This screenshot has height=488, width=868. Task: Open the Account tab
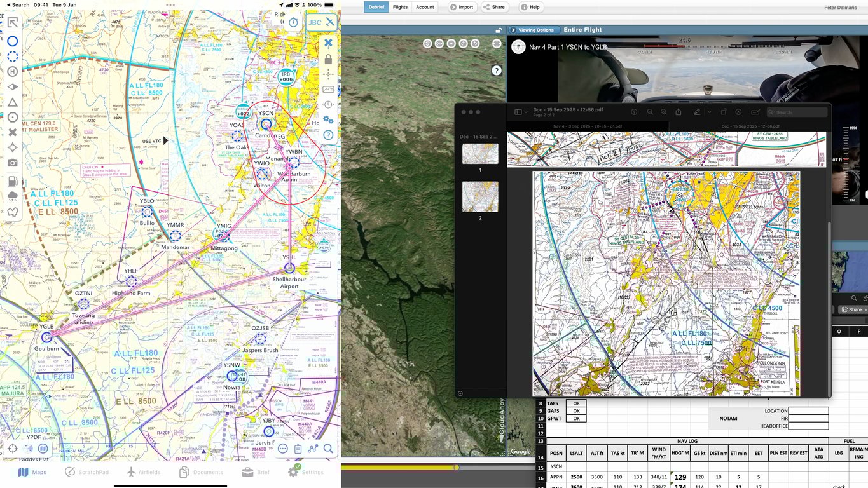[x=425, y=7]
